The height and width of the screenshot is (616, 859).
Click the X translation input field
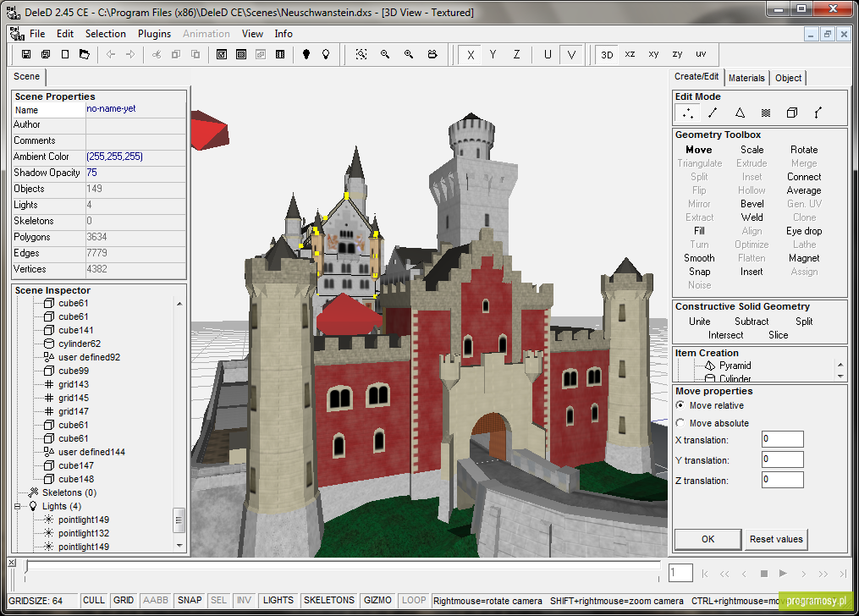[782, 439]
